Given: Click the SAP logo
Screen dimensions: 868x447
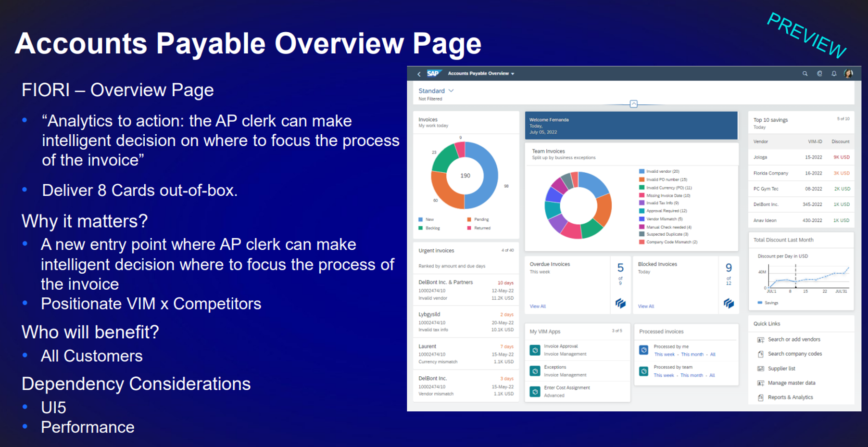Looking at the screenshot, I should (433, 74).
